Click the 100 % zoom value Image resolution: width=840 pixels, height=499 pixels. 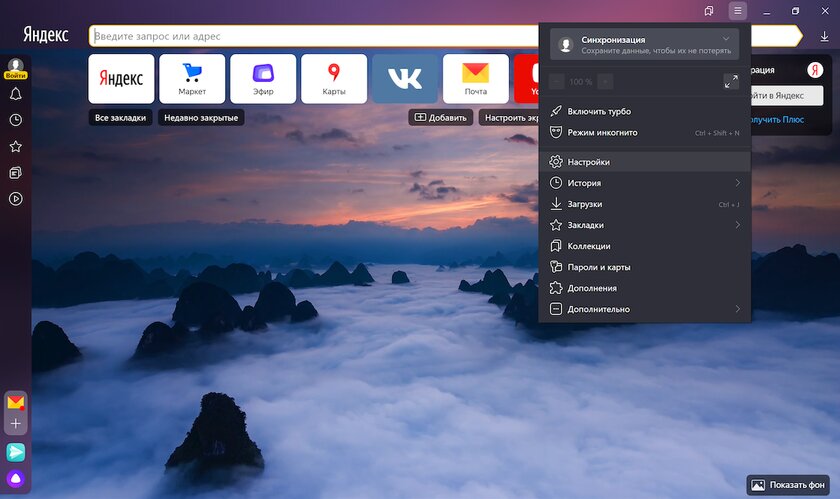(x=581, y=81)
